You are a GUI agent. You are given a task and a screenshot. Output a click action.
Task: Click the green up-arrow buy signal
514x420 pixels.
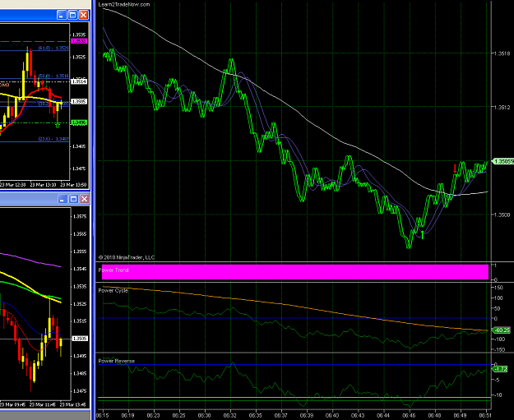[422, 234]
